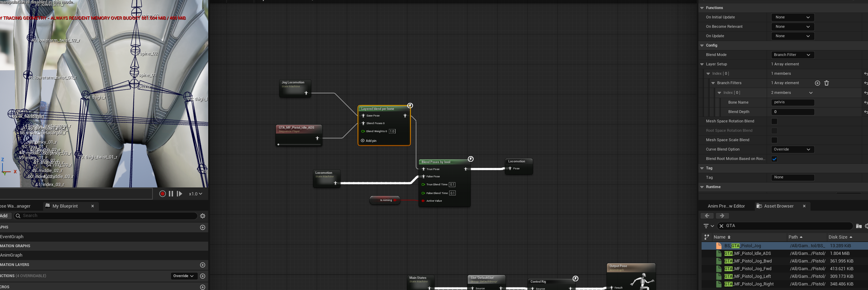Click the Bone Name field containing pelvis
This screenshot has height=290, width=868.
[793, 103]
